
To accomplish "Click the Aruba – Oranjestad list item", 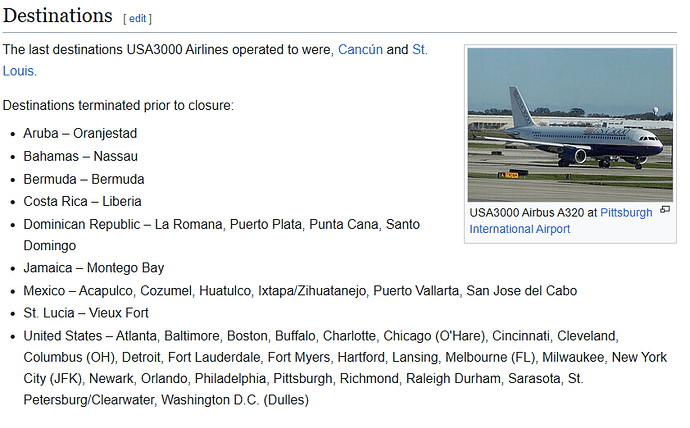I will 80,133.
